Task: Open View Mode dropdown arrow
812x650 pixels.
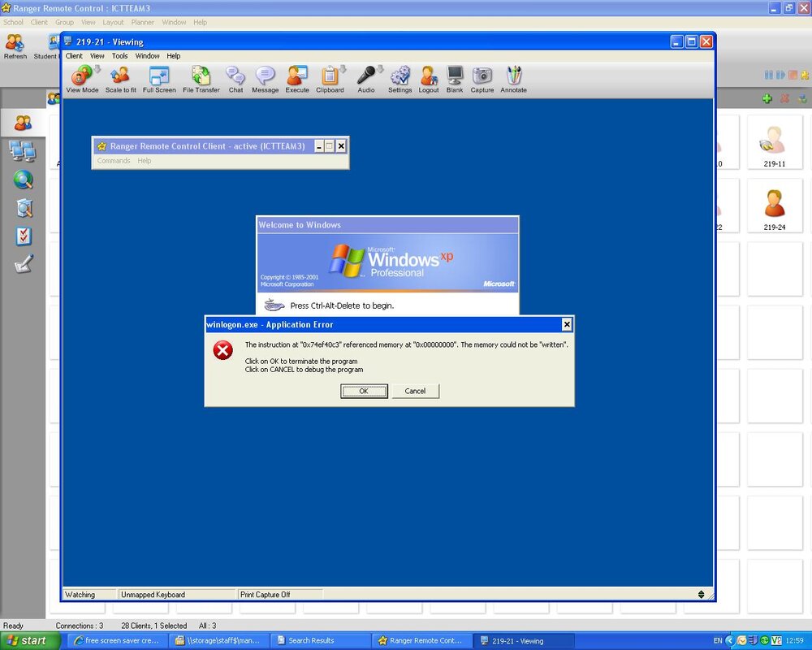Action: (x=97, y=69)
